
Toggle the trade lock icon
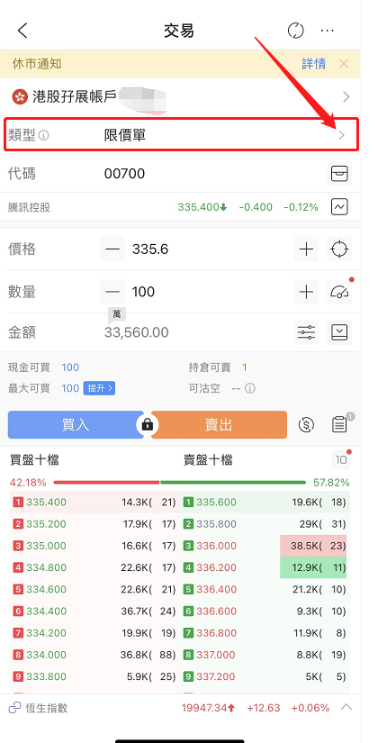(147, 425)
